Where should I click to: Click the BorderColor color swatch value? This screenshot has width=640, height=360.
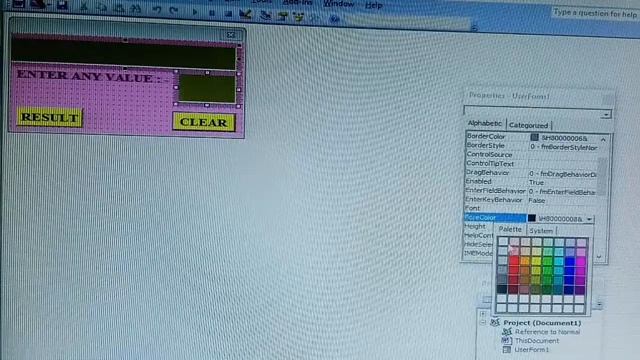(534, 138)
